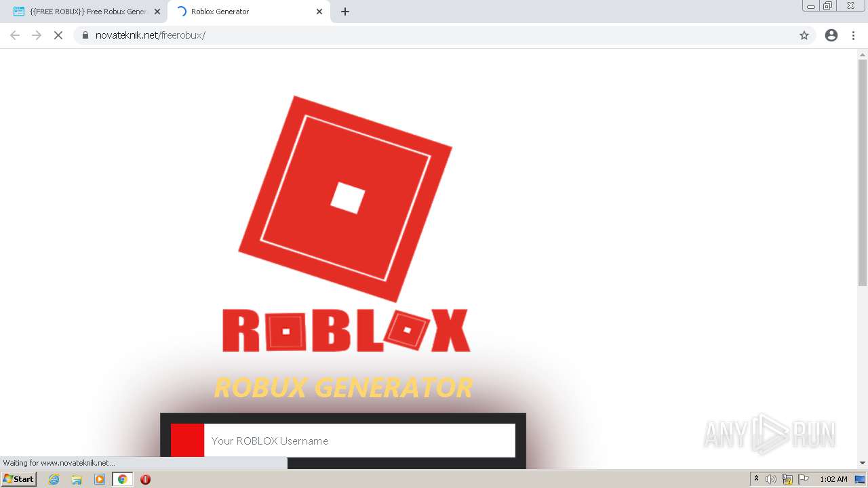Click the ROBUX GENERATOR heading
This screenshot has width=868, height=488.
[343, 388]
